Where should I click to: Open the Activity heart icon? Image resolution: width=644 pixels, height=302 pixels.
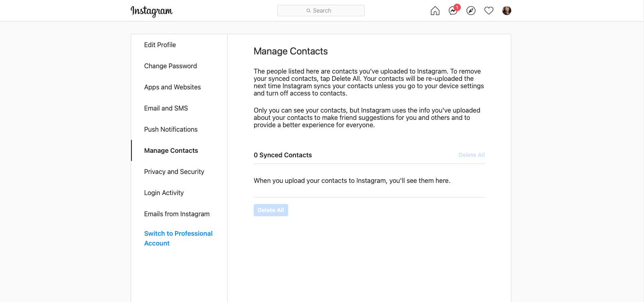489,11
